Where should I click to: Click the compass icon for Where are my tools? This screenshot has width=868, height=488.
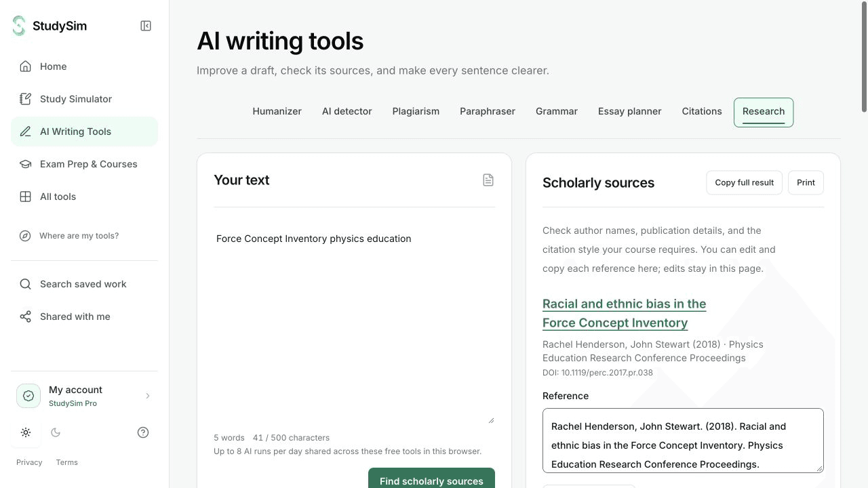click(25, 236)
